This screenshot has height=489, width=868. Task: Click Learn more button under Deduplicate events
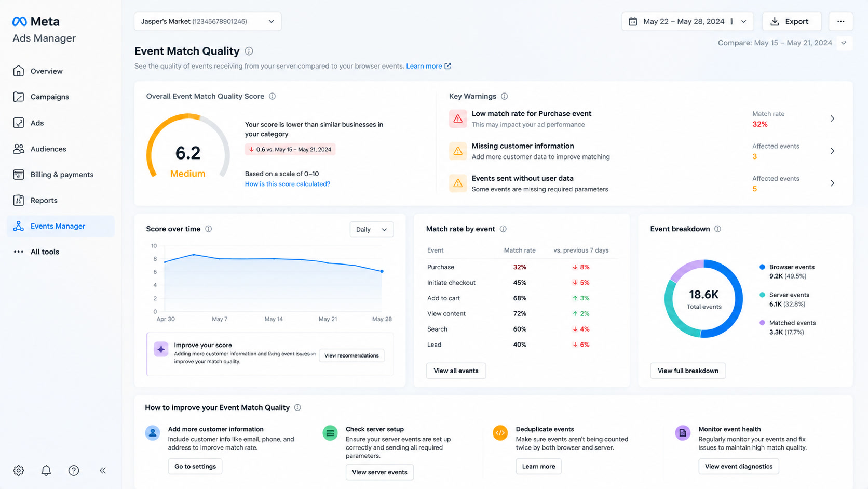(538, 466)
